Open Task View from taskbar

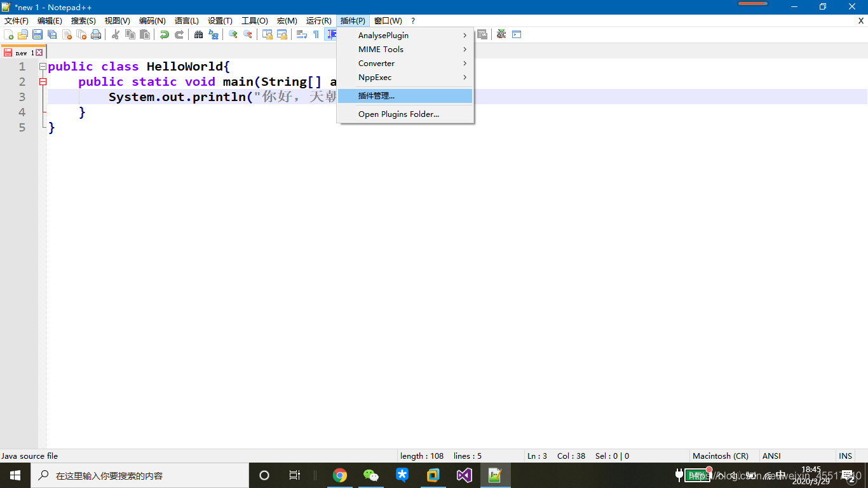(295, 475)
